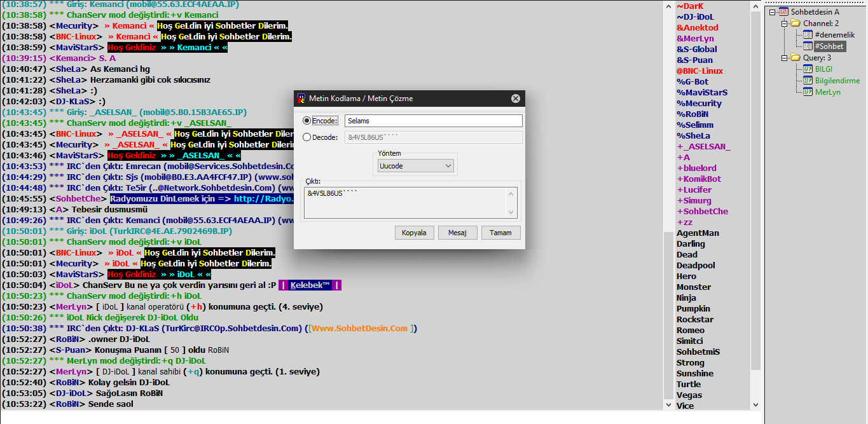Click the chat message input bar
The width and height of the screenshot is (868, 424).
[x=382, y=418]
